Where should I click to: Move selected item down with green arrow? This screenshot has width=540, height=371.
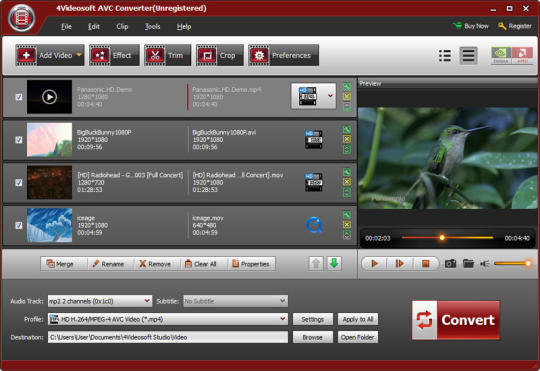point(334,264)
